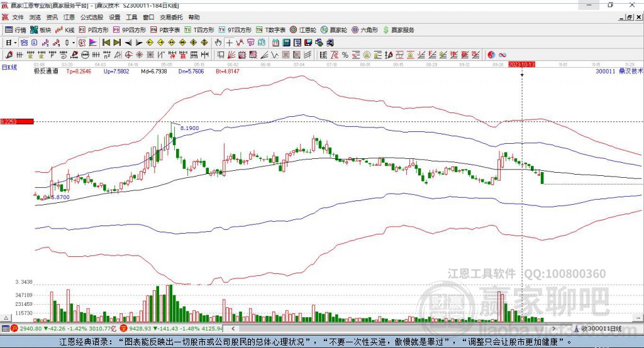Viewport: 644px width, 348px height.
Task: Jump to the first bar
Action: coord(106,42)
